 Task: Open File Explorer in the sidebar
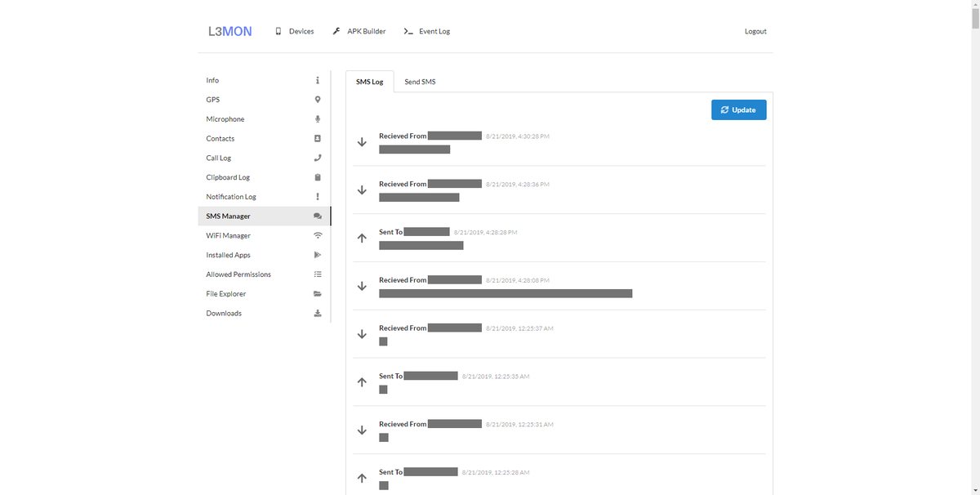point(264,294)
